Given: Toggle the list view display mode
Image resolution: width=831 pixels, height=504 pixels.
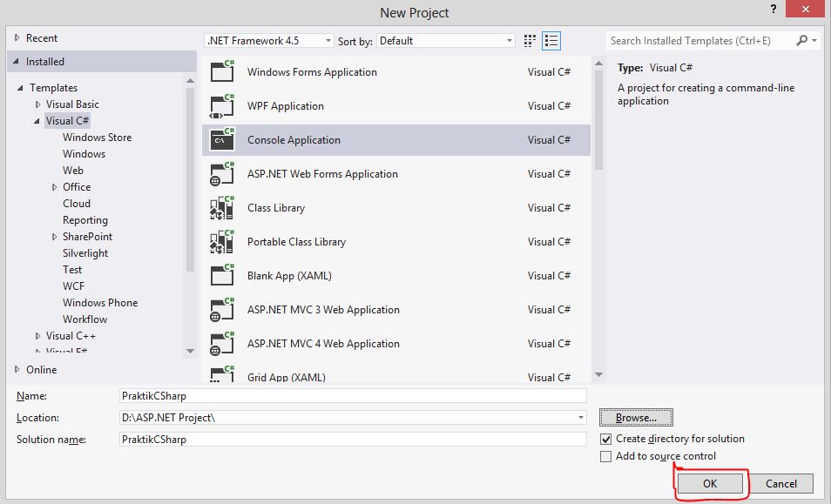Looking at the screenshot, I should (x=551, y=40).
